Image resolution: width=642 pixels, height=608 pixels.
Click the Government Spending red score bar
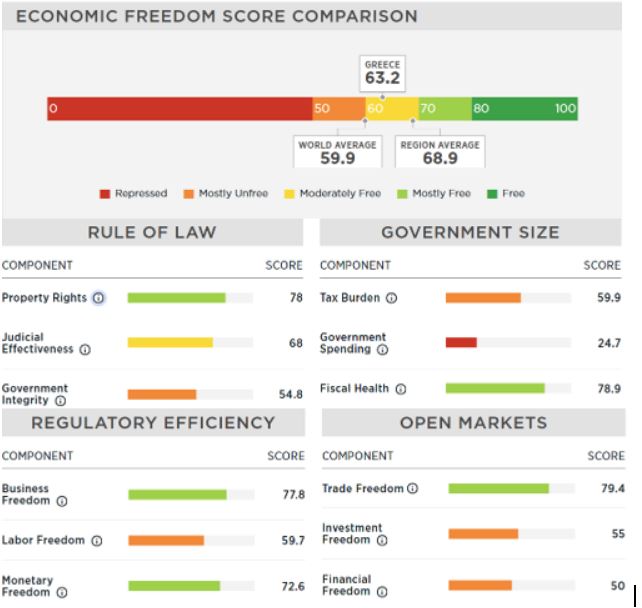tap(461, 343)
